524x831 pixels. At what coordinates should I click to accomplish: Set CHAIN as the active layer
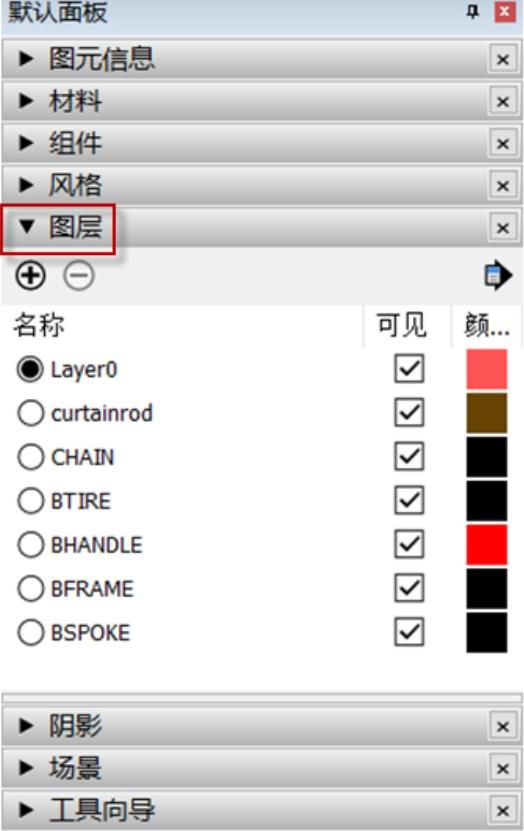[x=30, y=457]
